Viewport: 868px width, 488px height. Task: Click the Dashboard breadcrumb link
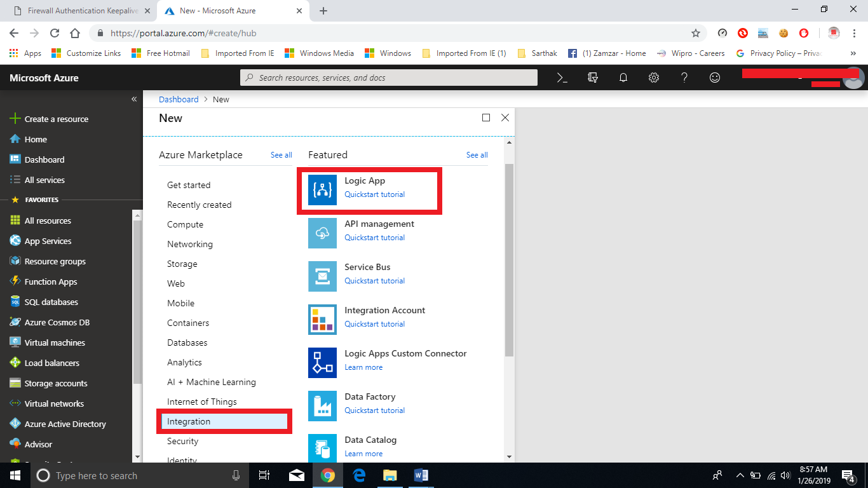(x=179, y=99)
